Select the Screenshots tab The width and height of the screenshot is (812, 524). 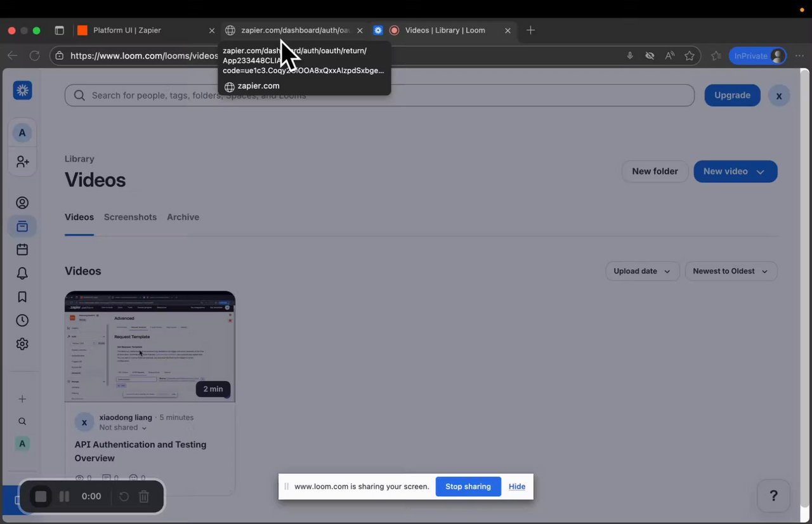pos(130,217)
